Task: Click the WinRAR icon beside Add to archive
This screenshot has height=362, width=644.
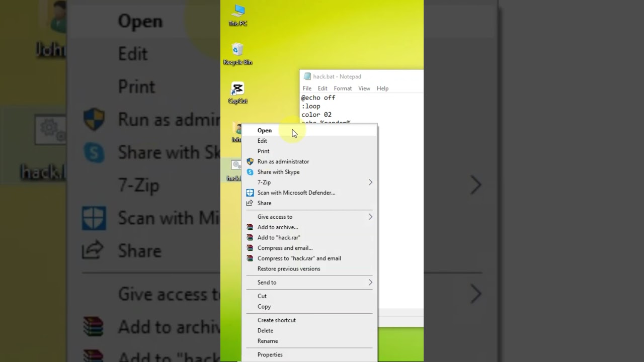Action: [x=250, y=227]
